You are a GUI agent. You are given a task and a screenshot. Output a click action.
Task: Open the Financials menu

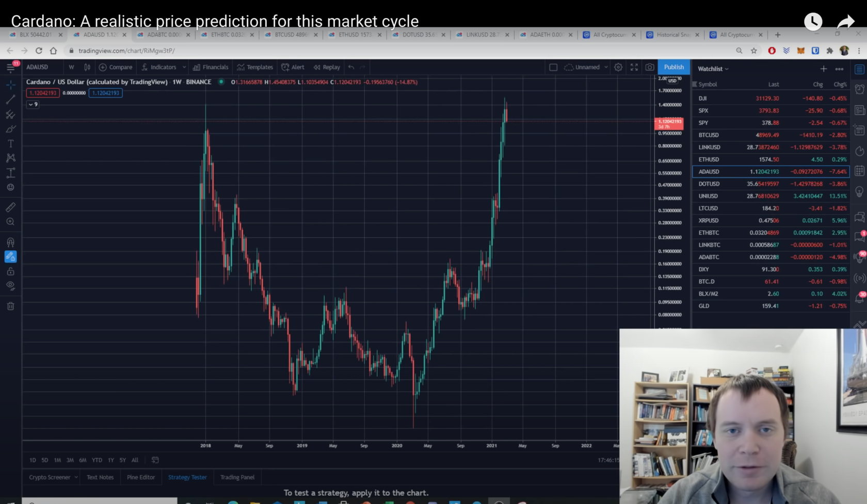pyautogui.click(x=211, y=67)
